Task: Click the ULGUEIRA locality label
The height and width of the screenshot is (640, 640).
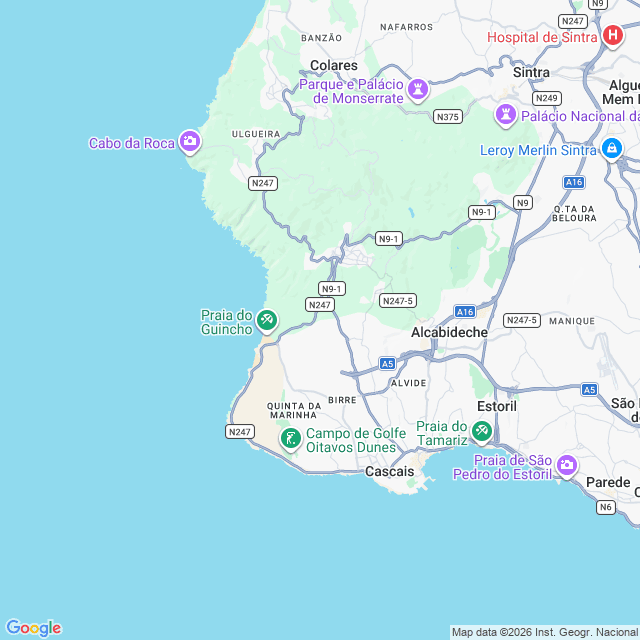Action: pos(256,134)
